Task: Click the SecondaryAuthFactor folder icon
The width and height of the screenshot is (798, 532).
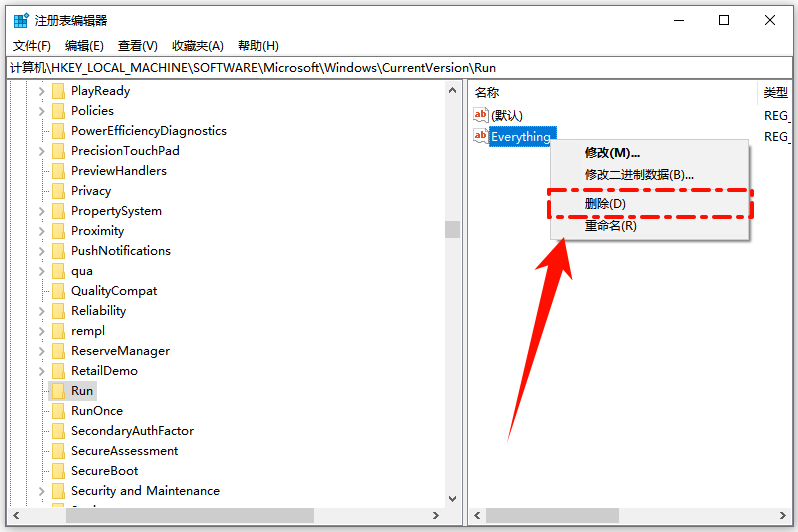Action: point(59,431)
